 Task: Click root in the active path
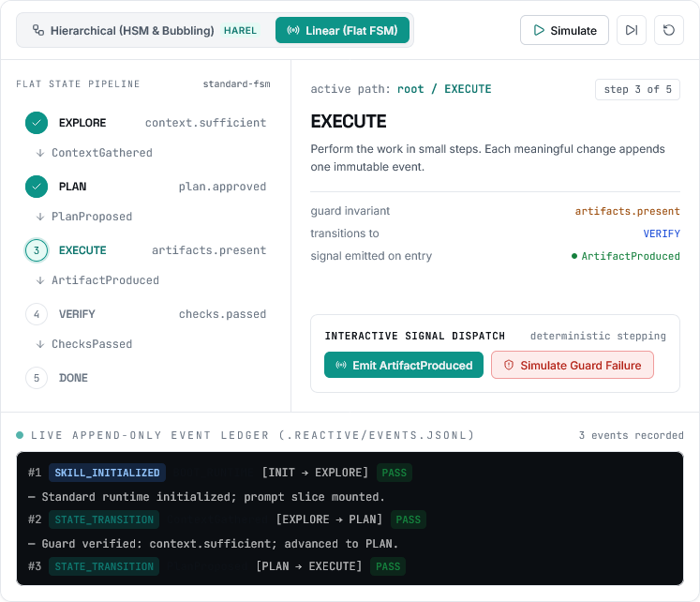(410, 89)
